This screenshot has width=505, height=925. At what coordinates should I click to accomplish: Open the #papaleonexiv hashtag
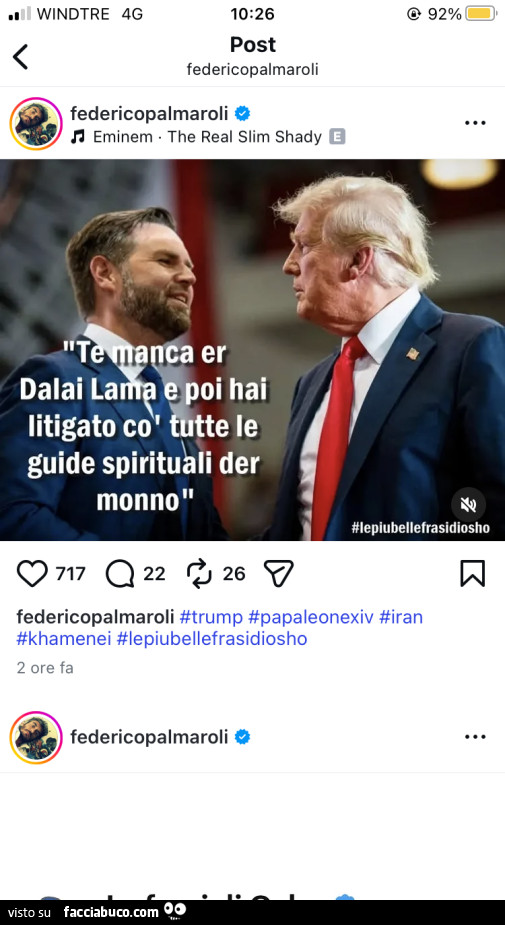311,617
